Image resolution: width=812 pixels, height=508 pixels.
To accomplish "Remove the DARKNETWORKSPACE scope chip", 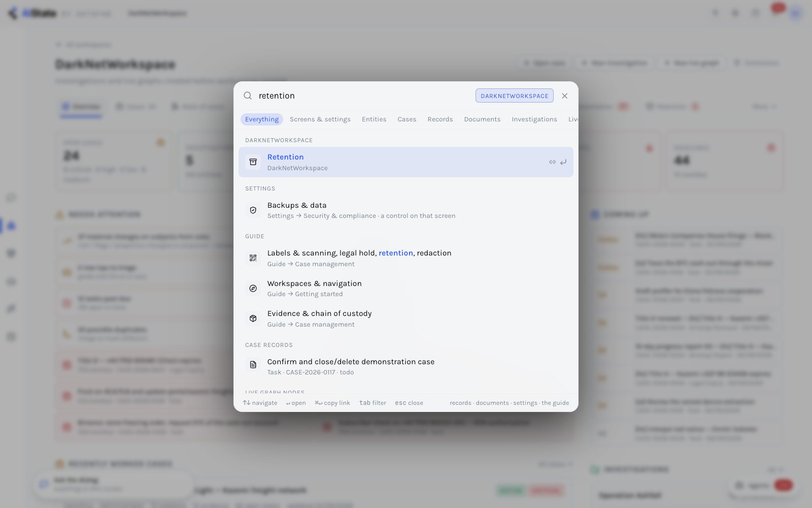I will coord(514,96).
